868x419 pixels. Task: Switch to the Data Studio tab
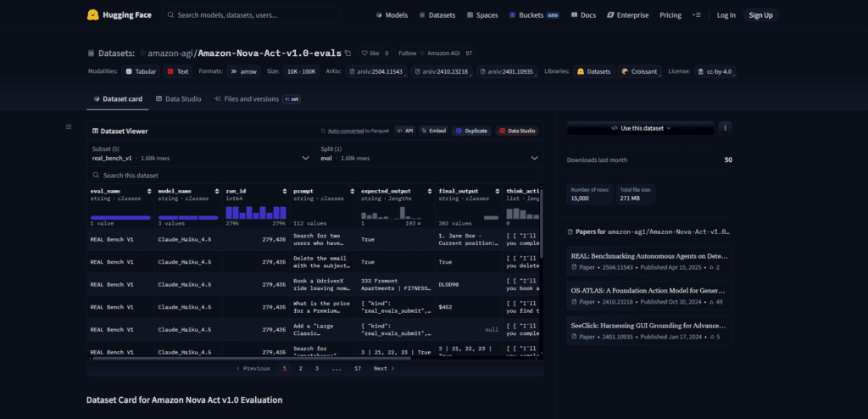pos(178,98)
